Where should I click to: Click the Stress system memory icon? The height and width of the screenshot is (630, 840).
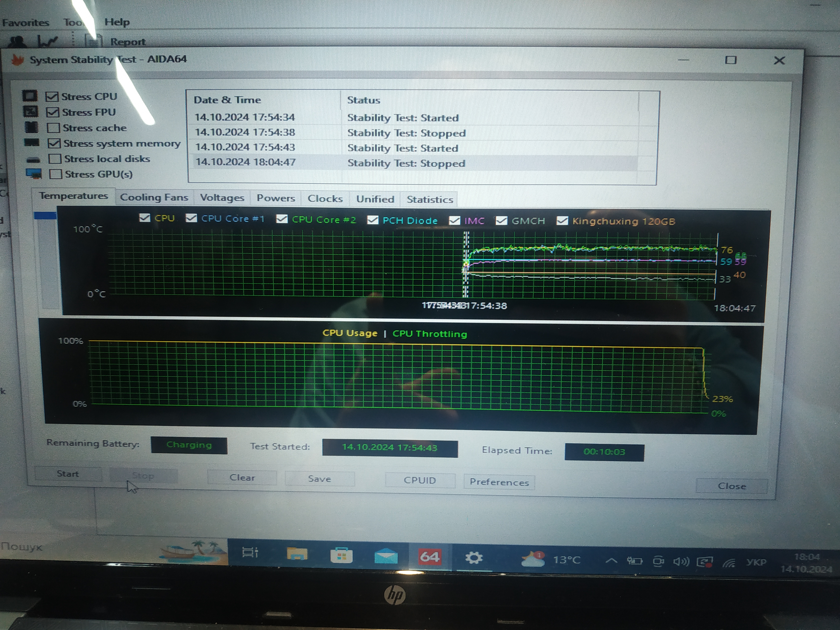pos(32,143)
